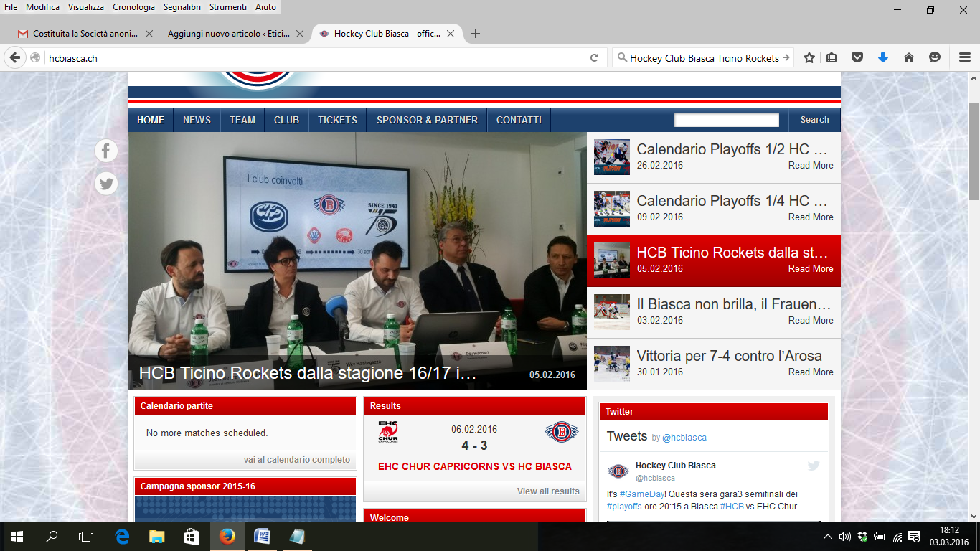Switch to Aggiungi nuovo articolo tab
The height and width of the screenshot is (551, 980).
[x=235, y=34]
